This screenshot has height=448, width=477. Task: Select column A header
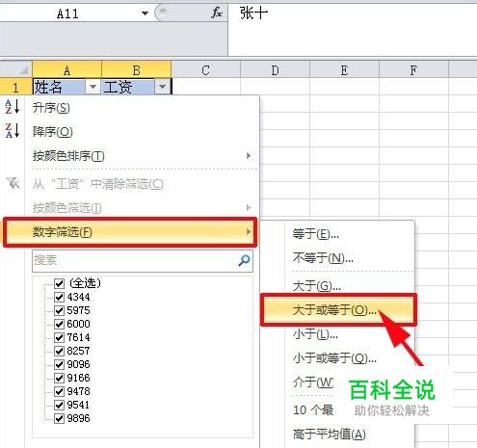click(66, 69)
